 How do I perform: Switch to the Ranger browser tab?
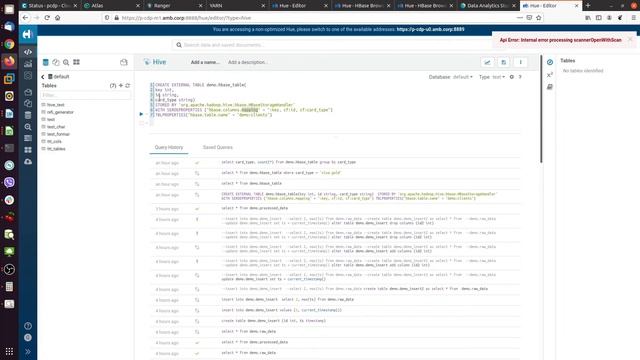175,6
